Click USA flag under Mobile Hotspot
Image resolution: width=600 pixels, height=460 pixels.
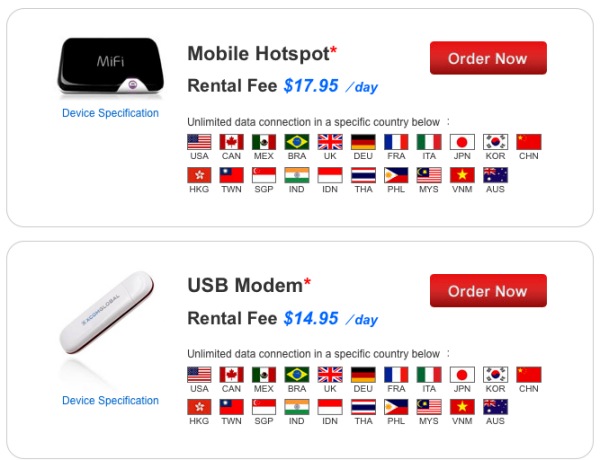pos(199,142)
